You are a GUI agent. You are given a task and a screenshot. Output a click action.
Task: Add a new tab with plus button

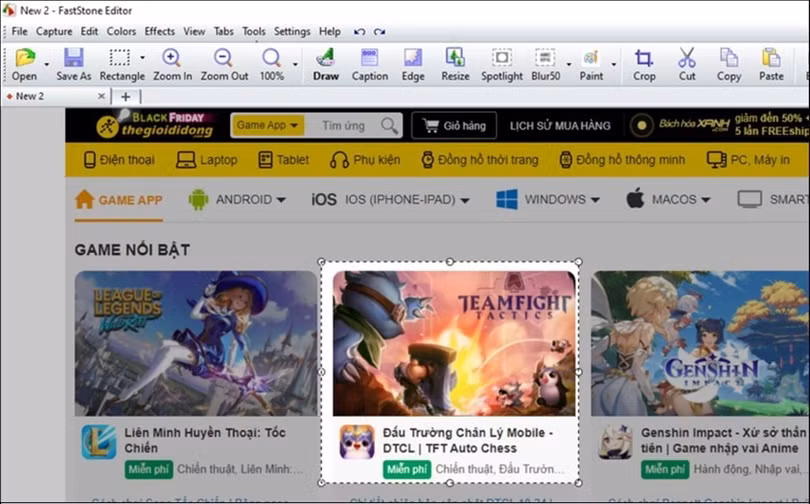tap(125, 96)
